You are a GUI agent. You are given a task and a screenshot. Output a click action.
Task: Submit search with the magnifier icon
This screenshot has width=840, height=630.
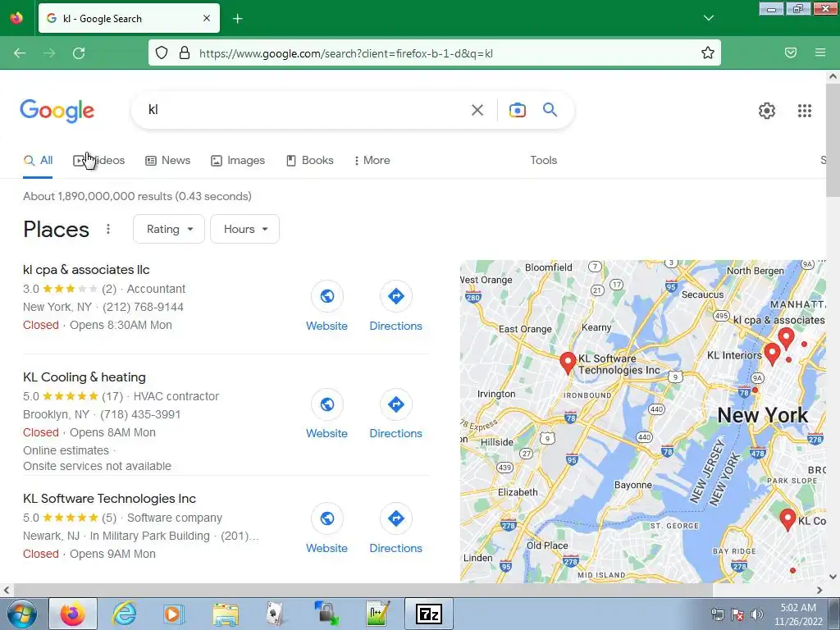tap(550, 110)
